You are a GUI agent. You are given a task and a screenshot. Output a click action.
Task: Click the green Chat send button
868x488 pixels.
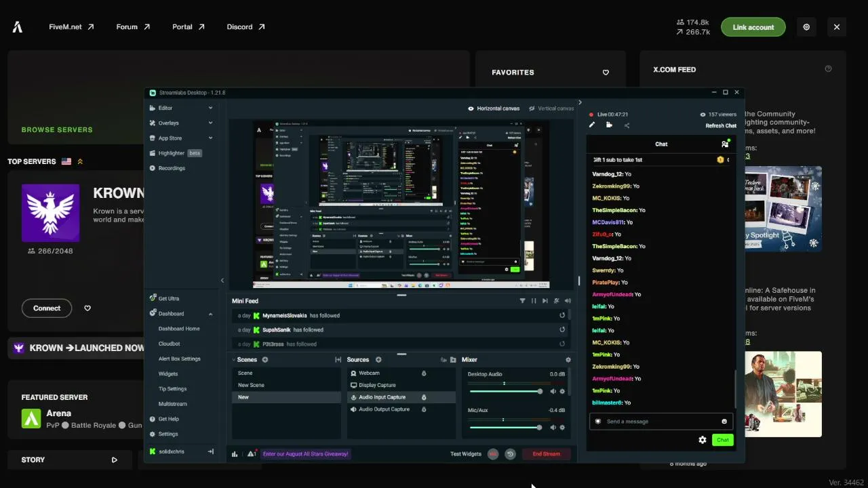722,440
